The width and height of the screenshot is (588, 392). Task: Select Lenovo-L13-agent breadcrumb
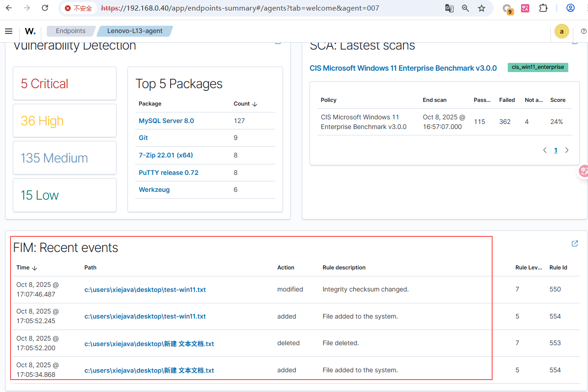point(135,31)
